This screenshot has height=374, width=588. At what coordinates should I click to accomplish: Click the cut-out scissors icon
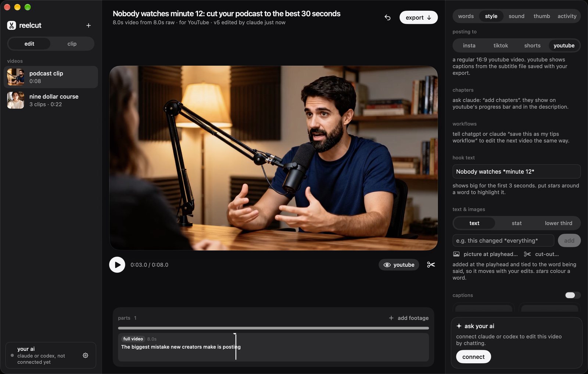[527, 254]
